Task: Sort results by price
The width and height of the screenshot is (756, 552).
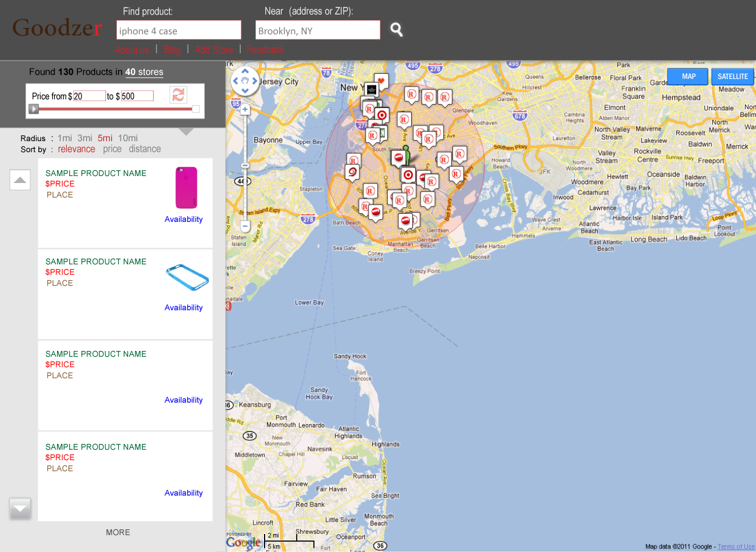Action: coord(112,149)
